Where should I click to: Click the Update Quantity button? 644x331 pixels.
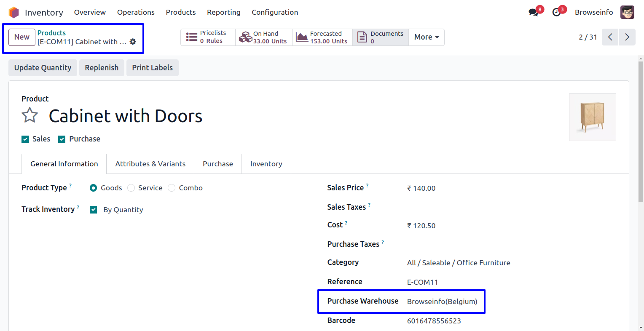click(43, 68)
